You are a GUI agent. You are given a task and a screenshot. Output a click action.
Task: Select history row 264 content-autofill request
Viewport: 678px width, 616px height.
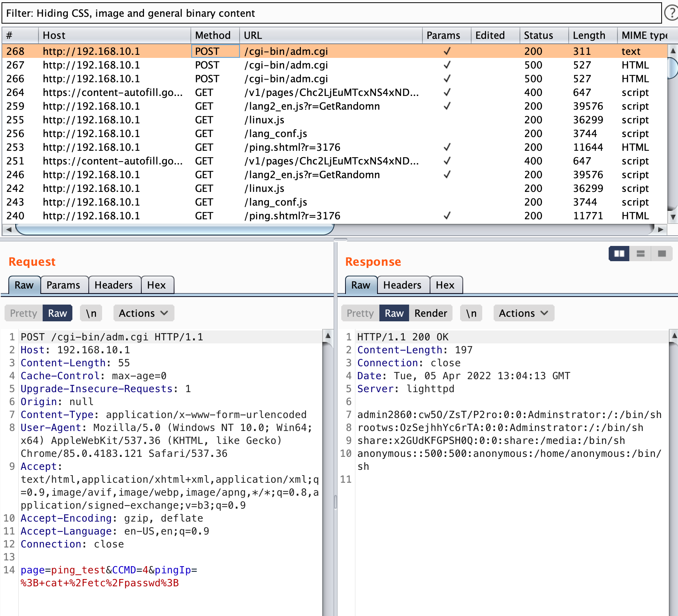[334, 93]
